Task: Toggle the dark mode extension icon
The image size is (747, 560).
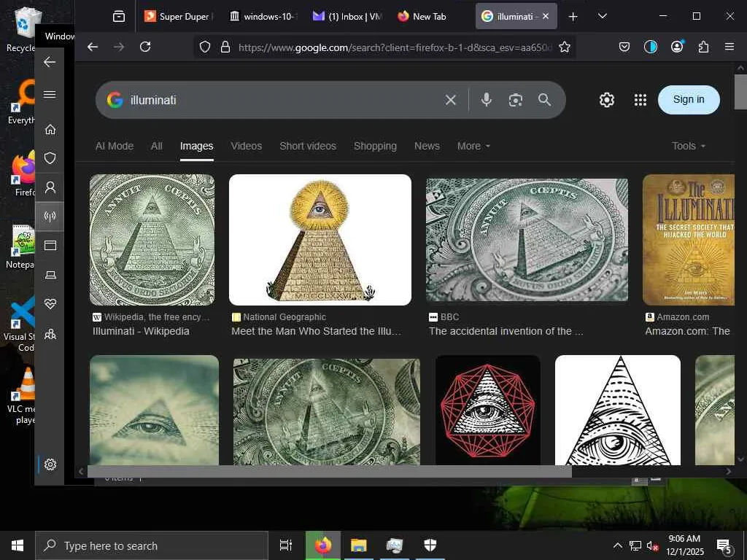Action: [x=650, y=47]
